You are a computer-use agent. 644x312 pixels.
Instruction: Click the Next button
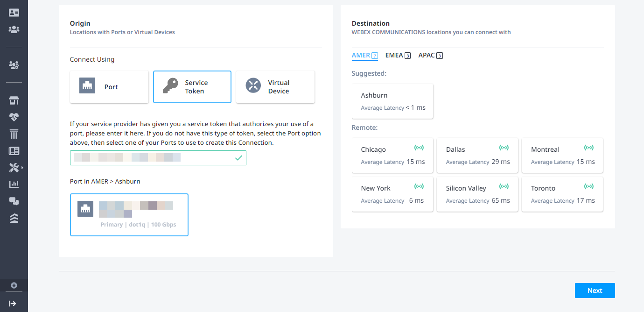[x=595, y=291]
